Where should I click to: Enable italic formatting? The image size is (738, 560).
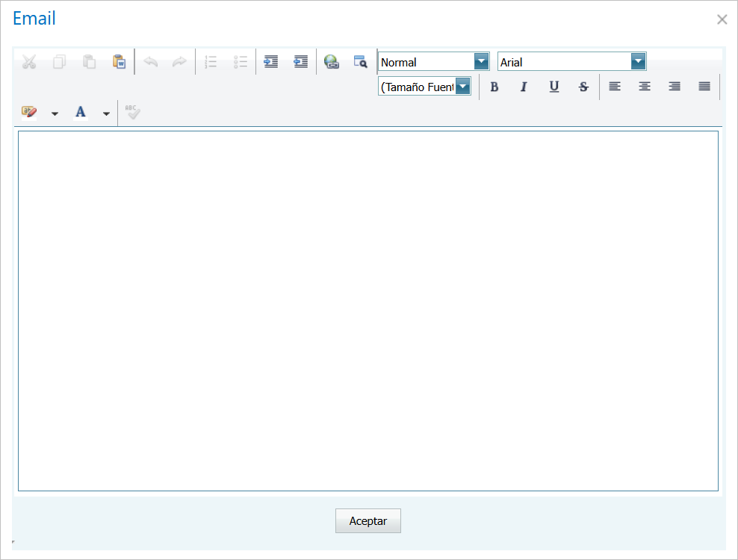[524, 87]
